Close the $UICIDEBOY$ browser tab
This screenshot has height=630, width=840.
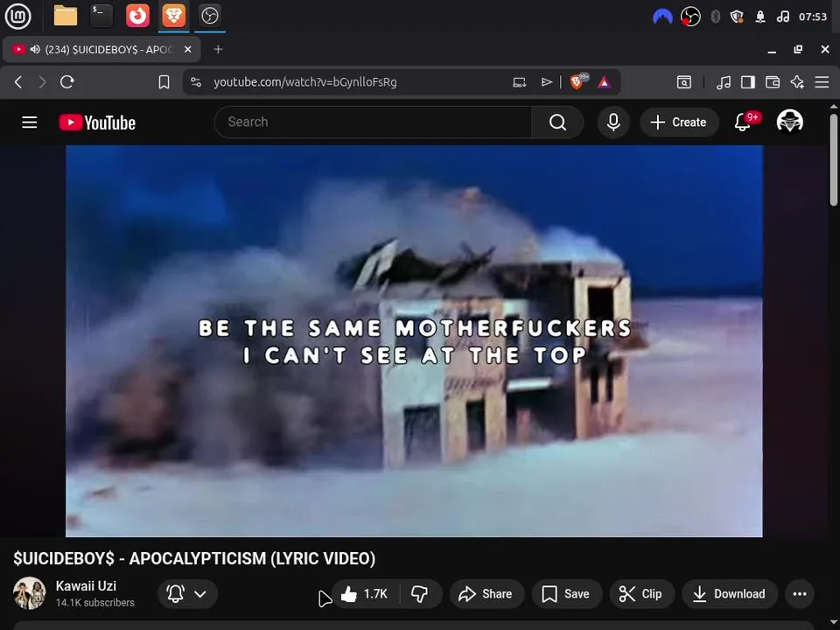point(187,49)
